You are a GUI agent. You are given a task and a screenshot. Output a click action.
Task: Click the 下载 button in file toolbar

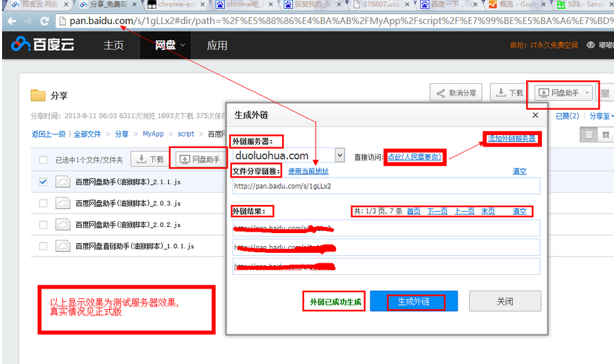pos(150,159)
